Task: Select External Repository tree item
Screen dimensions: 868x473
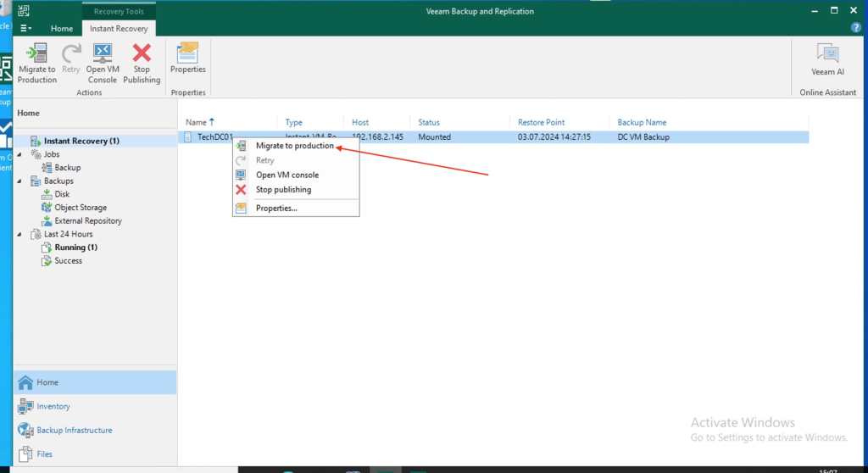Action: click(88, 220)
